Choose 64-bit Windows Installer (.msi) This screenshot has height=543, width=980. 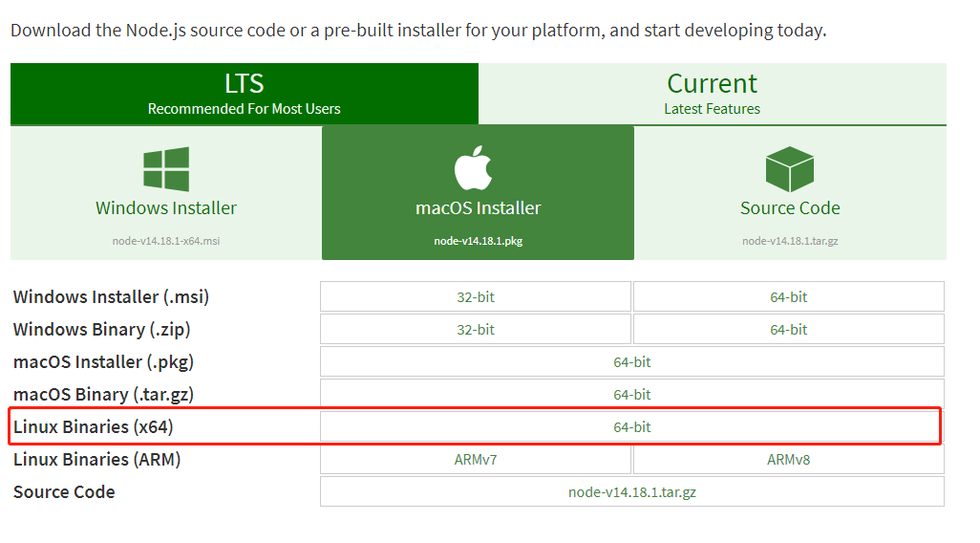tap(789, 296)
